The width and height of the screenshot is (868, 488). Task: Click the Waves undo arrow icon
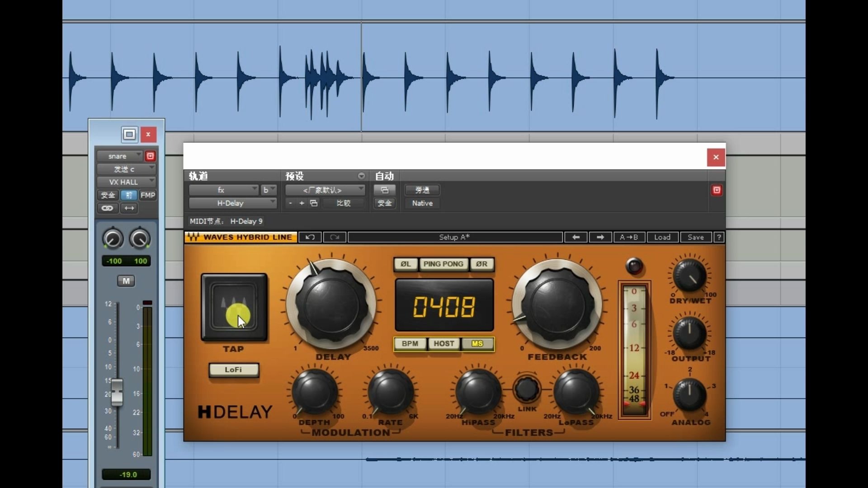click(x=310, y=237)
